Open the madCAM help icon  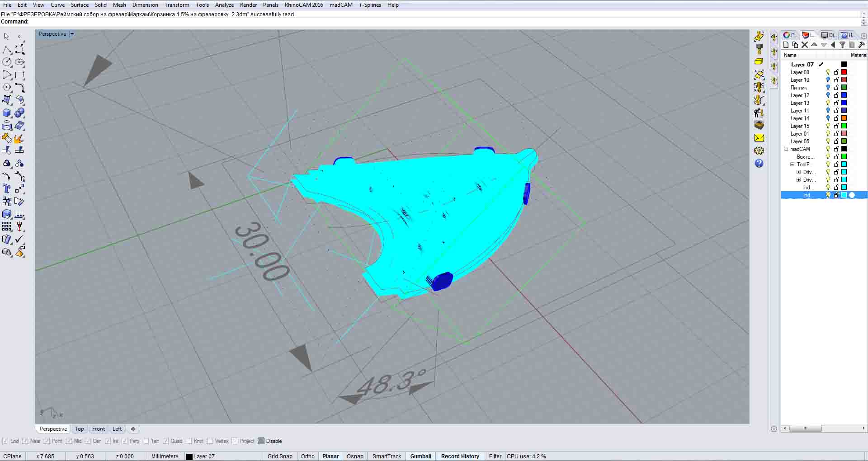tap(759, 164)
